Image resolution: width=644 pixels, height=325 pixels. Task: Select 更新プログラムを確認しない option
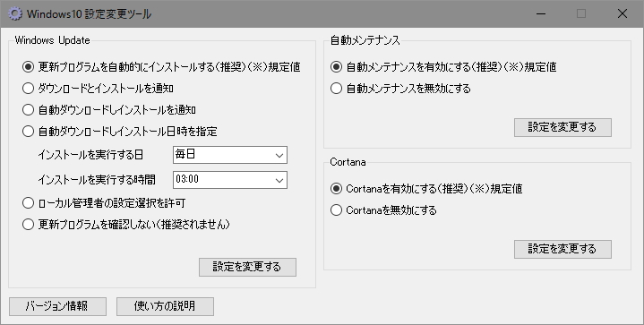pos(28,225)
